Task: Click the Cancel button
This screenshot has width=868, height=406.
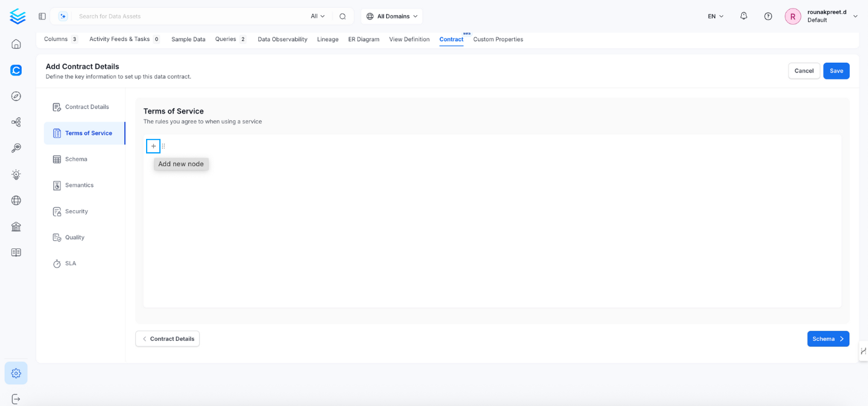Action: coord(803,71)
